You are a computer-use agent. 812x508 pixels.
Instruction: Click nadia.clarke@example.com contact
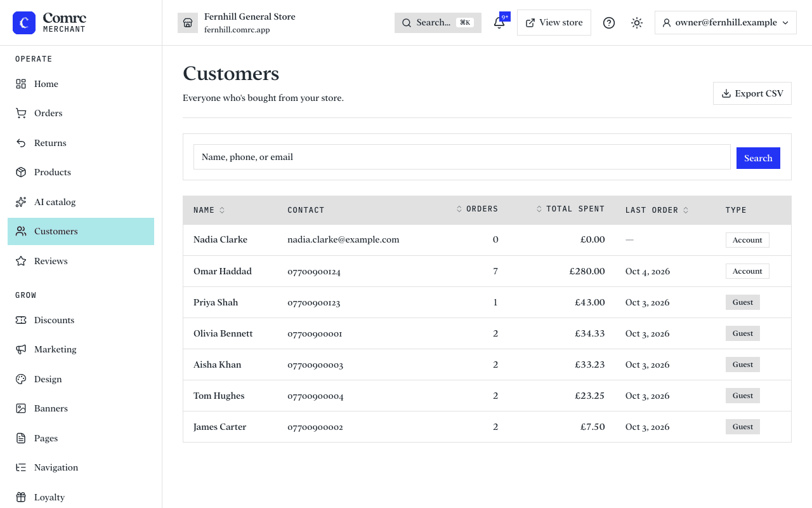pos(343,239)
